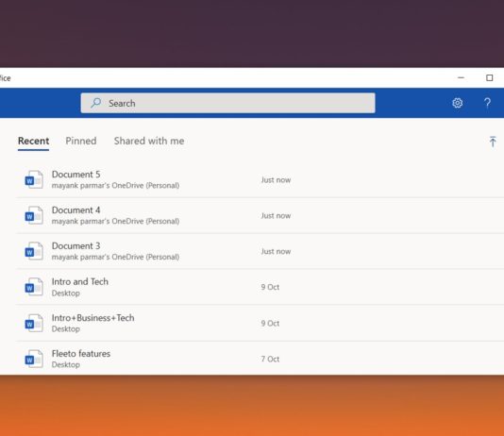Viewport: 504px width, 436px height.
Task: Click the upload arrow icon
Action: tap(493, 142)
